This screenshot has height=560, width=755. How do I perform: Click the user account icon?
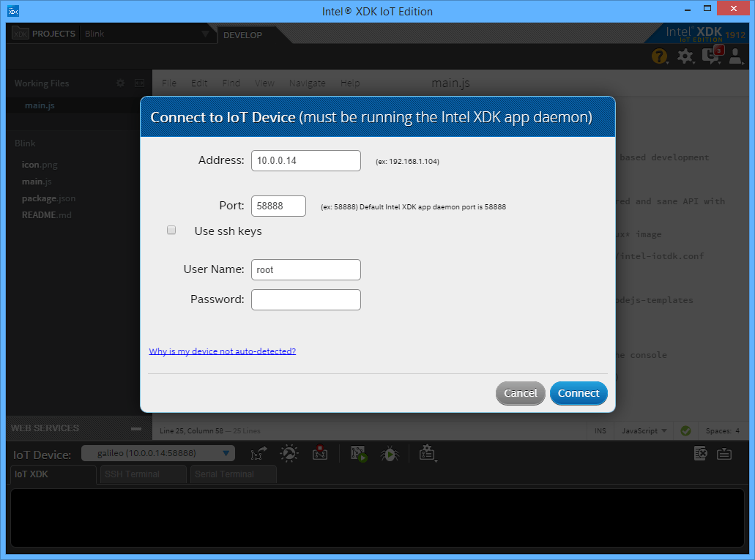[735, 56]
